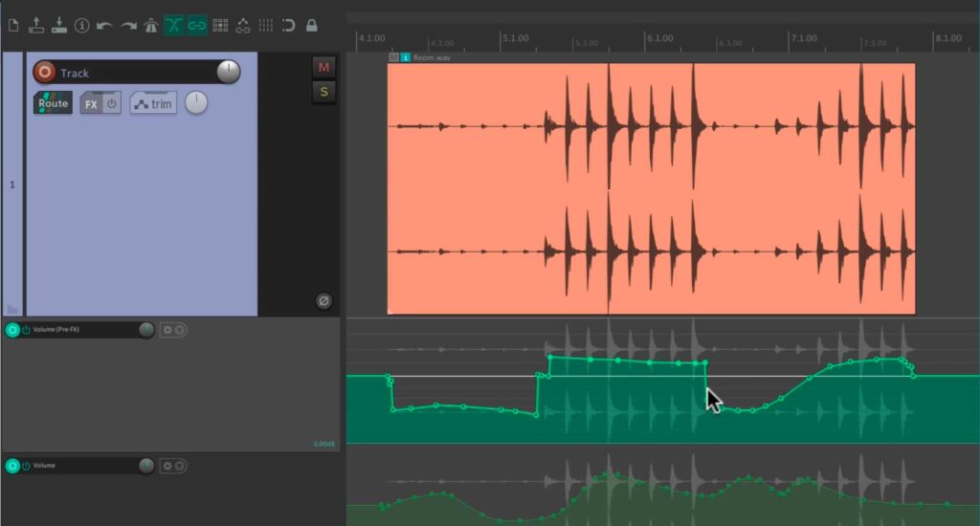This screenshot has height=526, width=980.
Task: Select track number 1
Action: pos(11,185)
